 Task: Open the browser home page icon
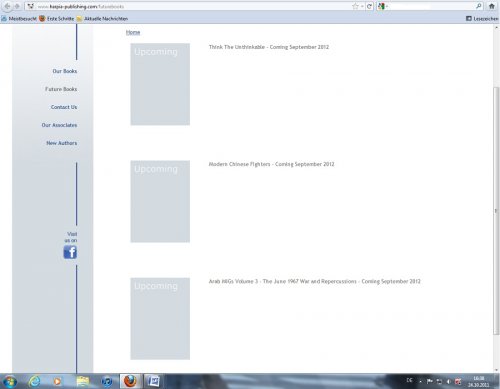tap(492, 6)
